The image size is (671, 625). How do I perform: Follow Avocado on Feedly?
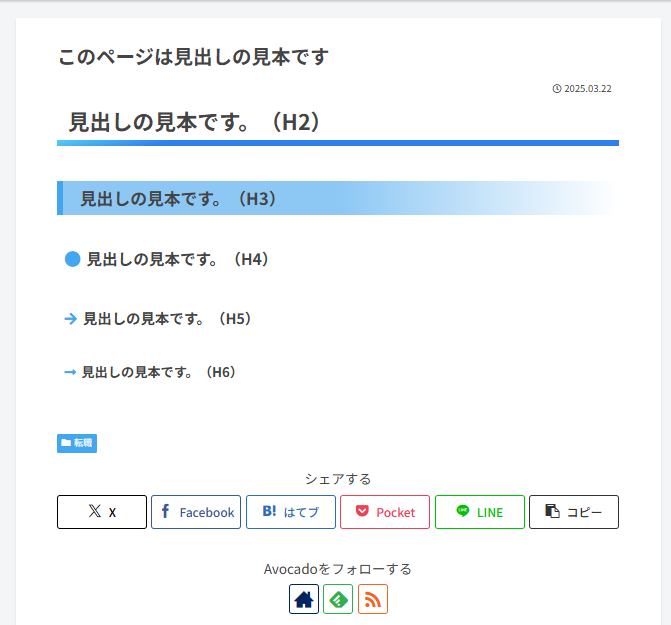tap(338, 599)
